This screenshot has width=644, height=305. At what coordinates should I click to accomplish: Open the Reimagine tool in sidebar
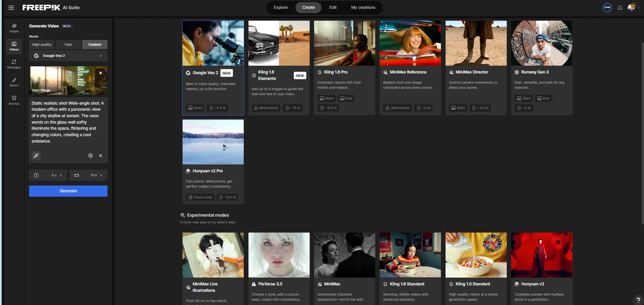pos(14,64)
